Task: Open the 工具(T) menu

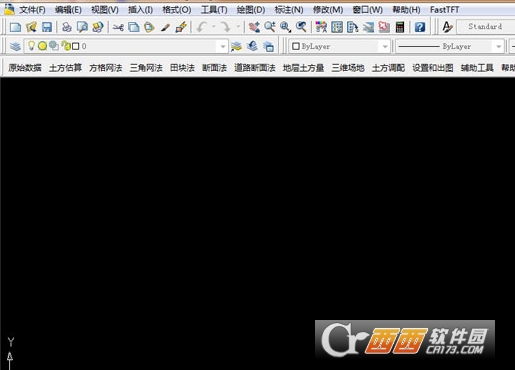Action: 214,10
